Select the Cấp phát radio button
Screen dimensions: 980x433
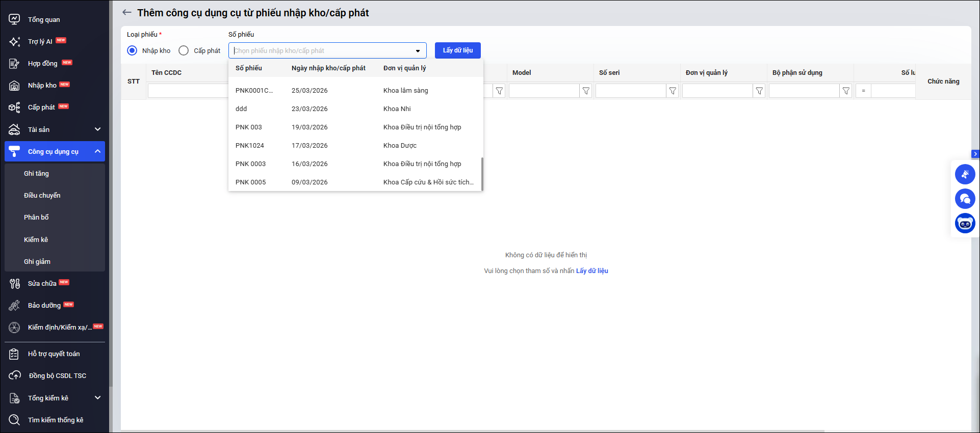pos(184,50)
